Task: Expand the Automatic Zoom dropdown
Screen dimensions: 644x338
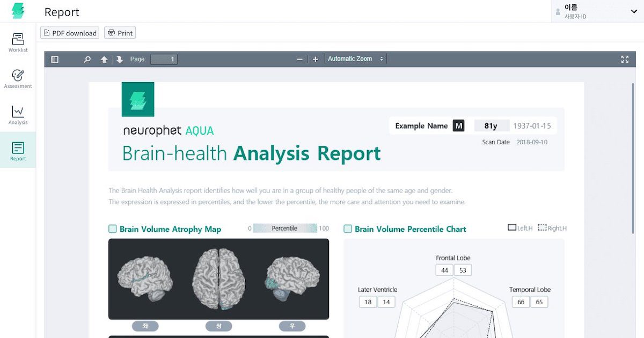Action: click(355, 58)
